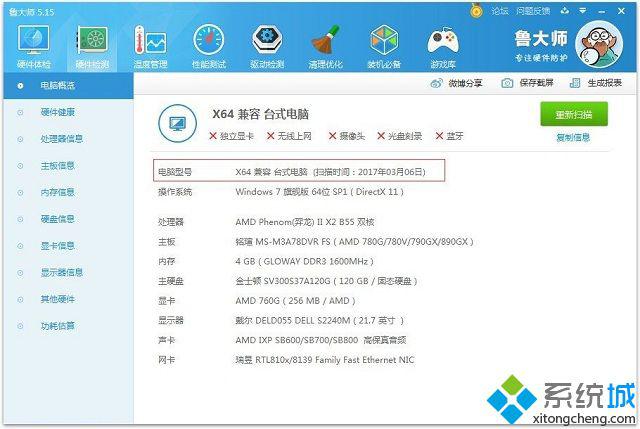This screenshot has width=640, height=429.
Task: Click the AMD IXP 声卡 value
Action: point(321,340)
